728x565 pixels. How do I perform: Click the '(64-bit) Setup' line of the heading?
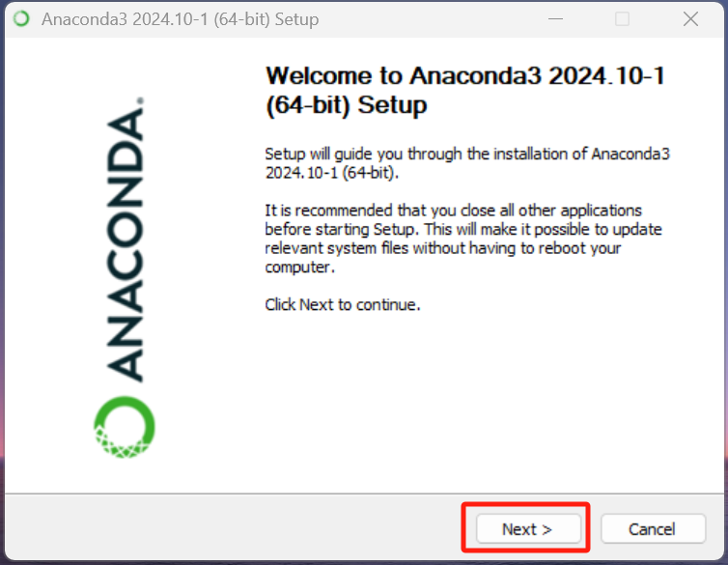tap(346, 105)
